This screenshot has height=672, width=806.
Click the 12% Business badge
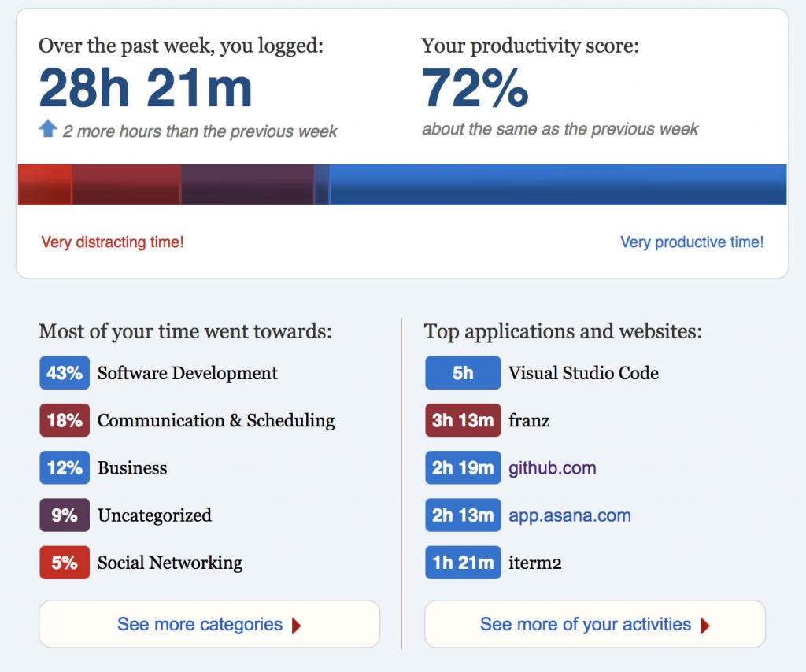65,467
